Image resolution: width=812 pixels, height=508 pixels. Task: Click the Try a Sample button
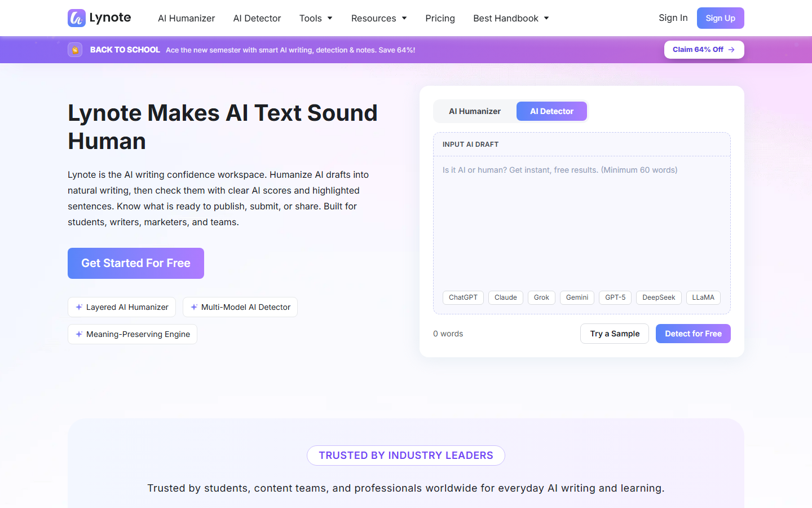(x=615, y=334)
